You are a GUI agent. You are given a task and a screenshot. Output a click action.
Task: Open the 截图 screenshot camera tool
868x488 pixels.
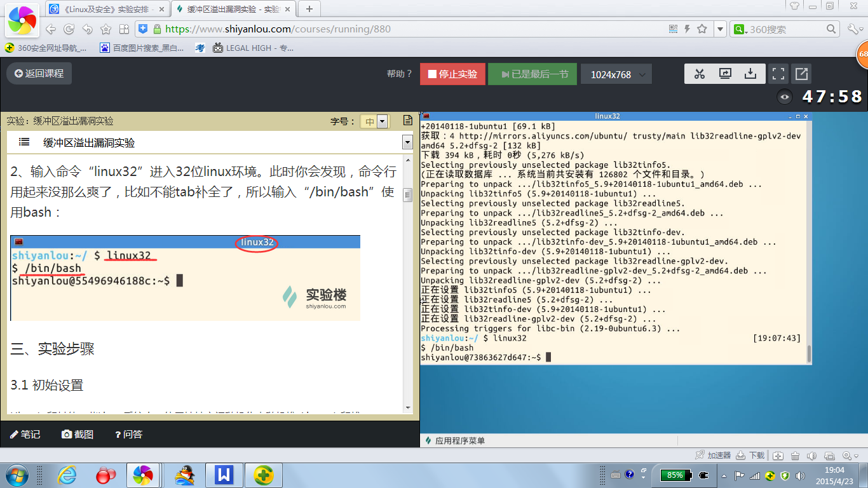pos(78,435)
